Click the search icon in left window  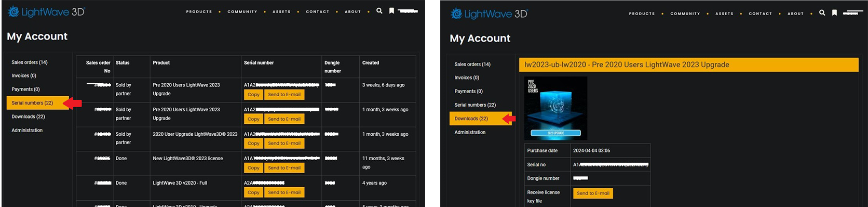(379, 10)
